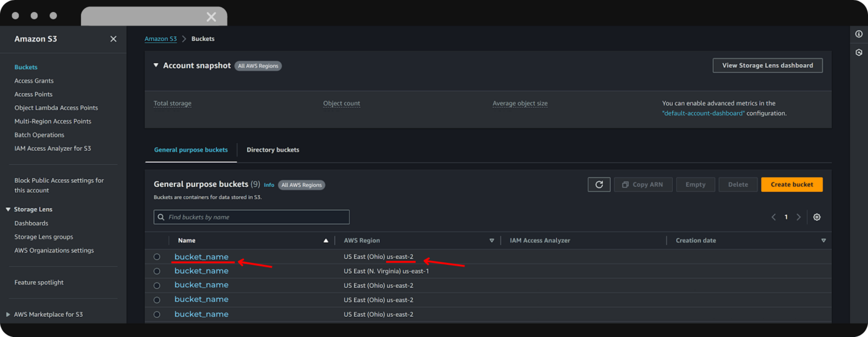Click the Amazon S3 breadcrumb link
This screenshot has width=868, height=337.
point(161,39)
